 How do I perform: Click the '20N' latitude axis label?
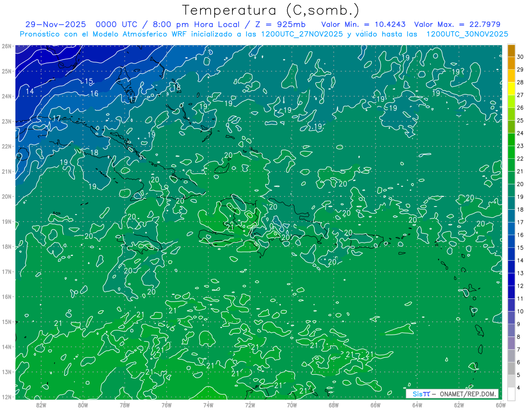[6, 196]
